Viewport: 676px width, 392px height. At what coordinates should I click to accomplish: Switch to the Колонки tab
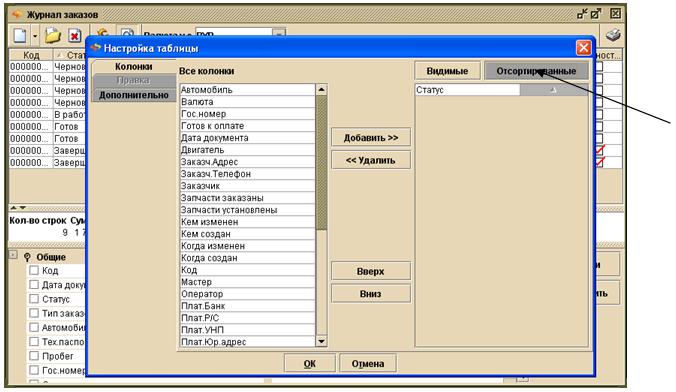click(x=134, y=67)
